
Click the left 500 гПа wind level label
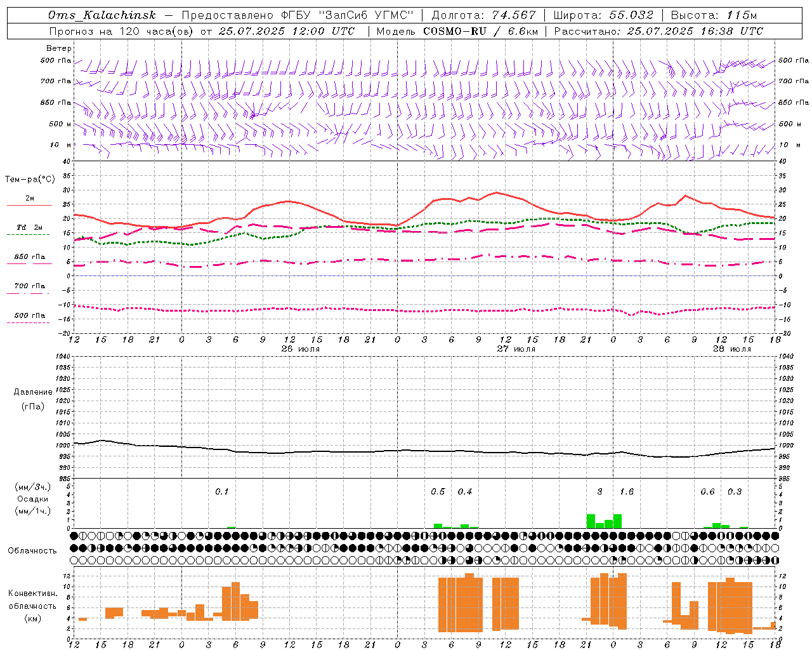point(56,60)
